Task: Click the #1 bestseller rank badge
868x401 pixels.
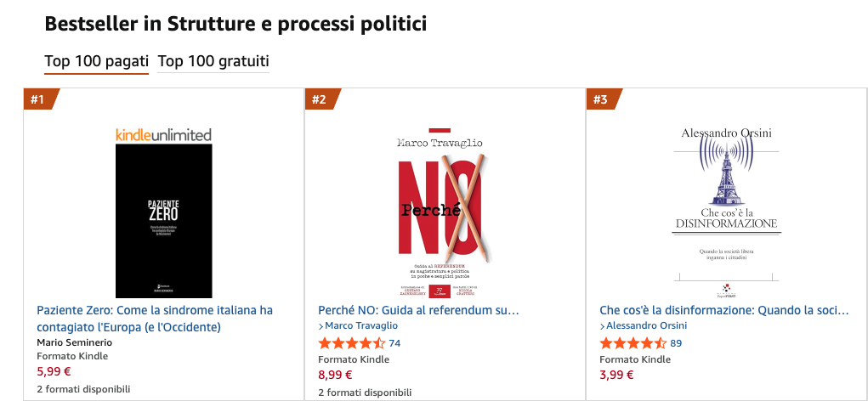Action: coord(38,99)
